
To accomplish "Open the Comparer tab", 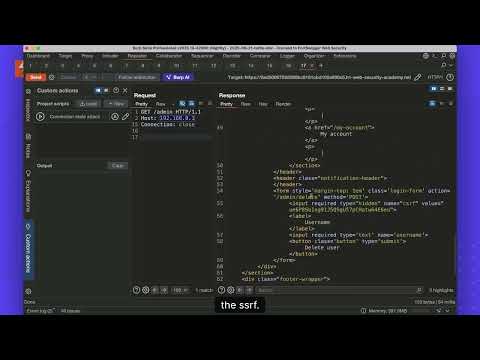I will (260, 56).
